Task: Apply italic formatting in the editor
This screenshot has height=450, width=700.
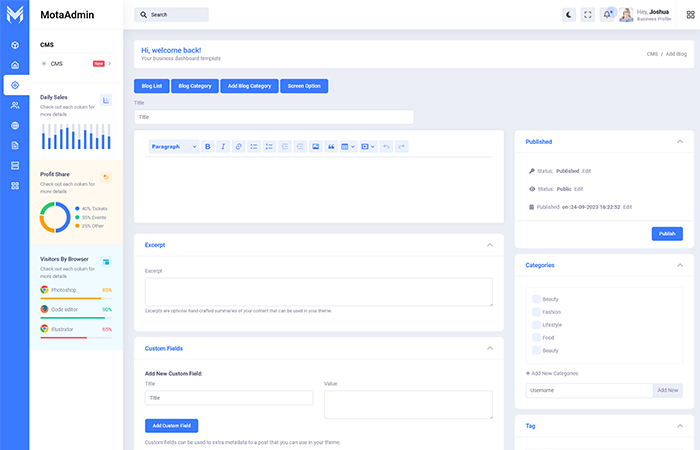Action: click(223, 147)
